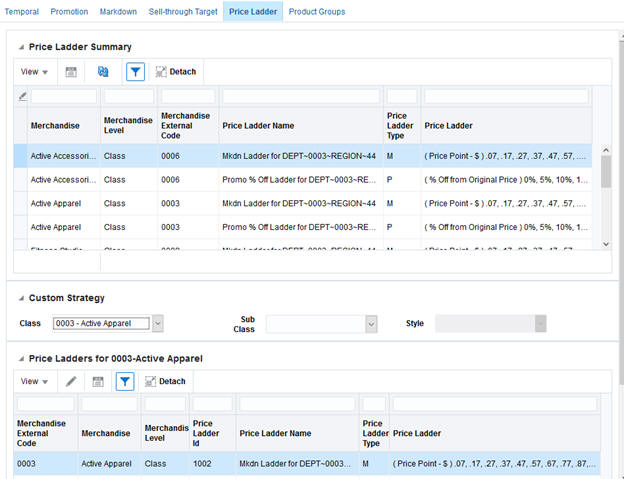Switch to the Sell-through Target tab
The image size is (624, 479).
(183, 12)
